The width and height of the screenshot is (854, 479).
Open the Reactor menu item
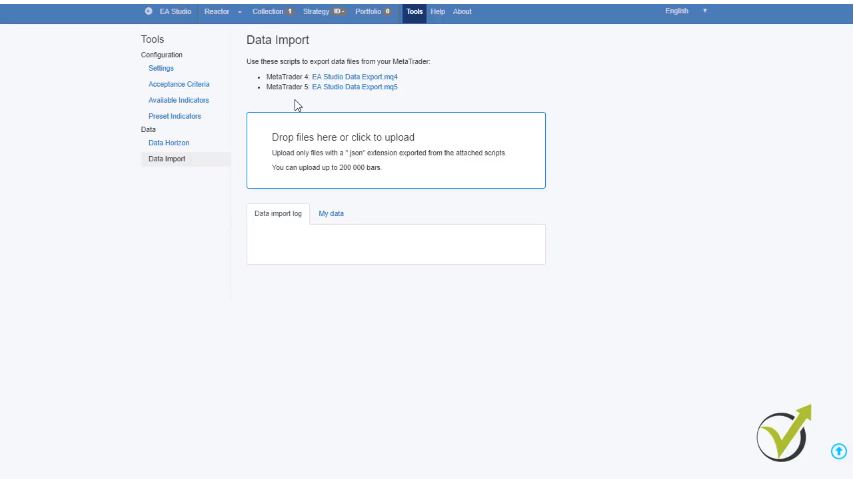pyautogui.click(x=217, y=11)
